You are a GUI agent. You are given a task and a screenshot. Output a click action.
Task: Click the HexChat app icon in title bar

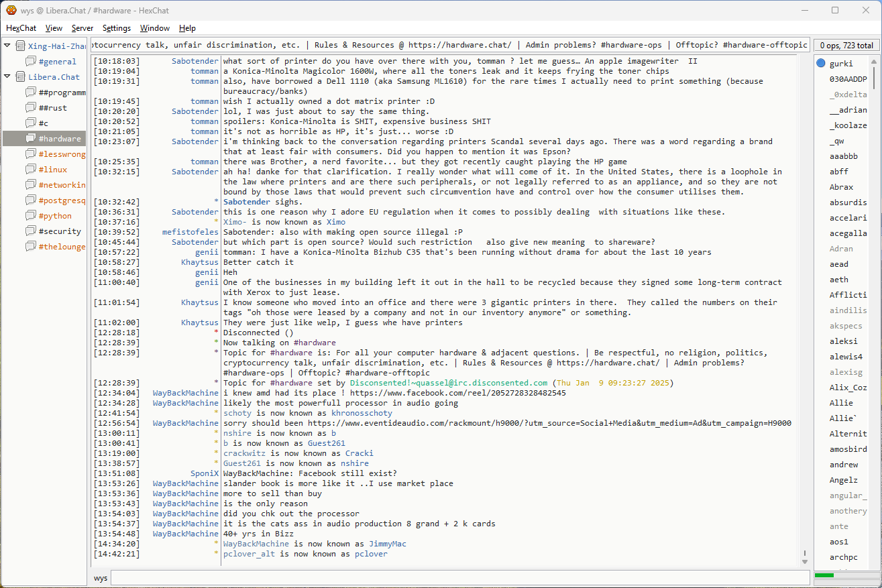coord(11,10)
